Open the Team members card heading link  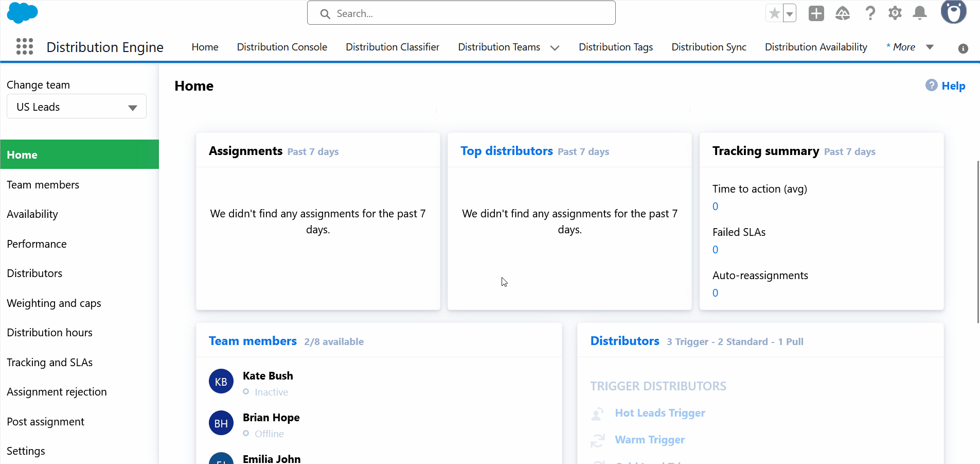[x=253, y=341]
